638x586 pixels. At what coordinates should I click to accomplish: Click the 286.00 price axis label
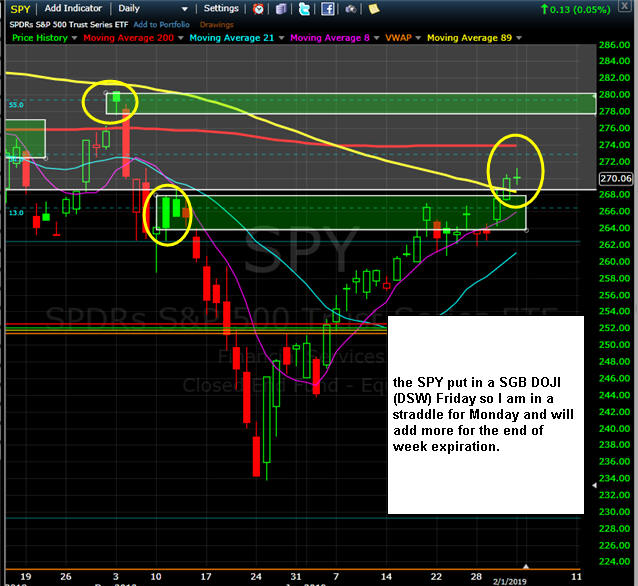tap(614, 45)
